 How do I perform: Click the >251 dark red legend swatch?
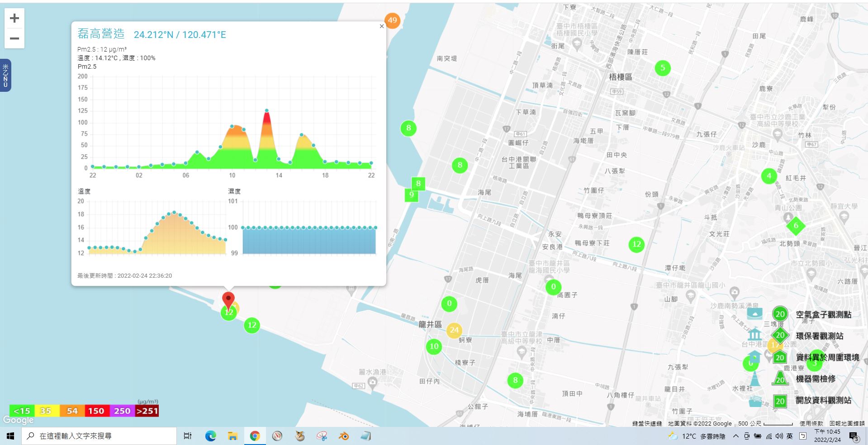pos(147,411)
